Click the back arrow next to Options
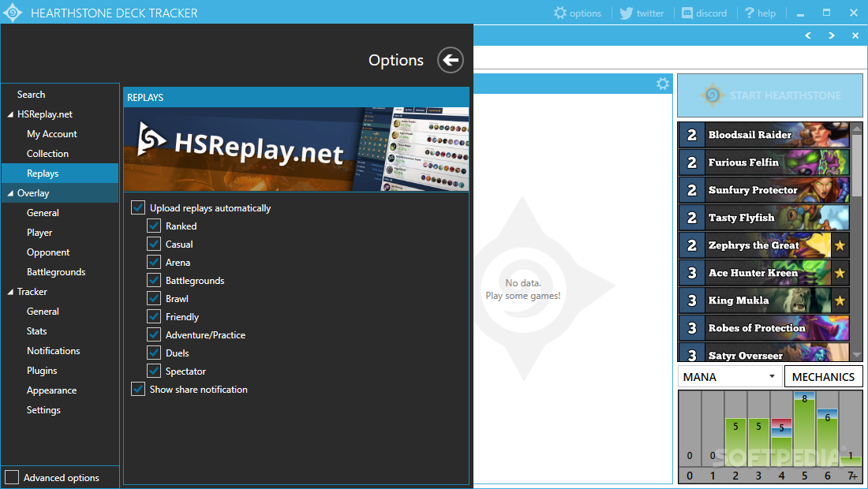868x489 pixels. (x=451, y=60)
